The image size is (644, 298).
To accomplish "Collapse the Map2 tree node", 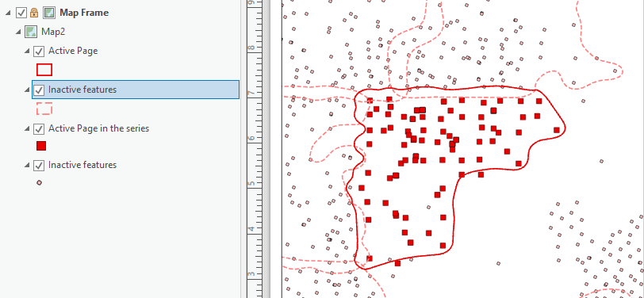I will click(18, 32).
